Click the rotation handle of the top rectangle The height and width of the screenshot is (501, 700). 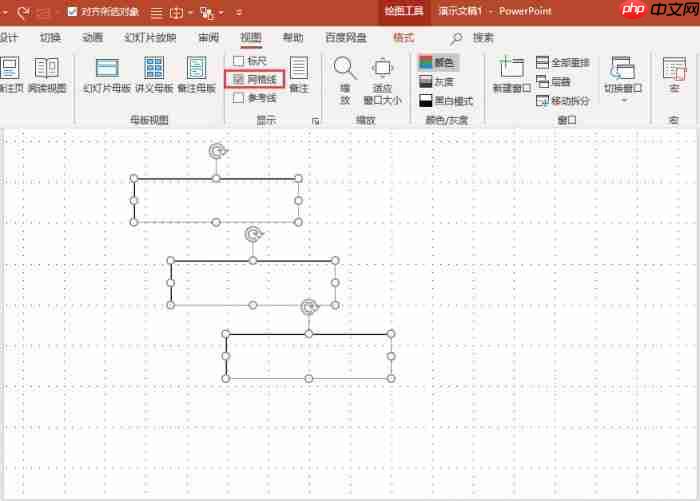[217, 151]
